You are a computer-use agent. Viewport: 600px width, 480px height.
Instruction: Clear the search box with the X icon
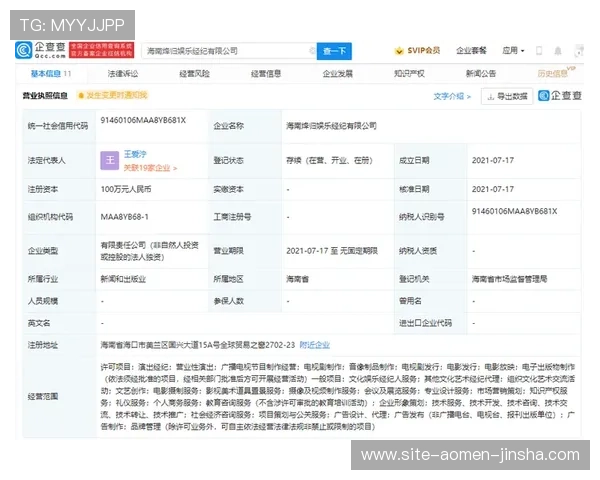click(312, 51)
